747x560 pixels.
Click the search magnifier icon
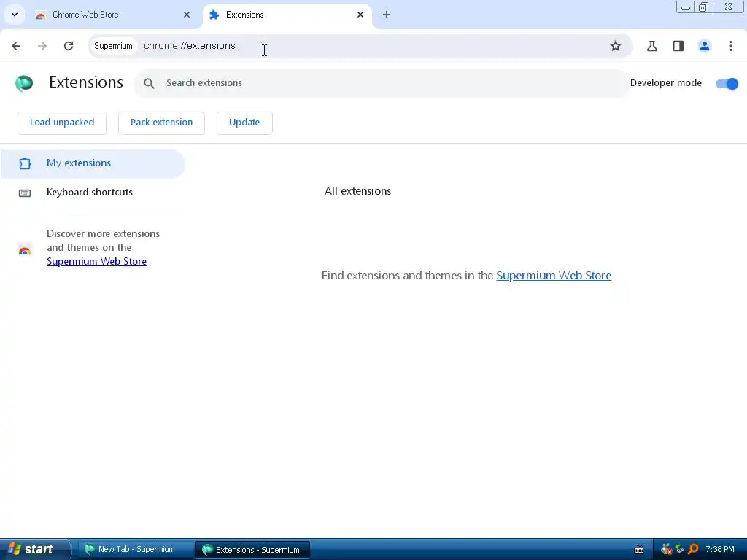pyautogui.click(x=149, y=83)
